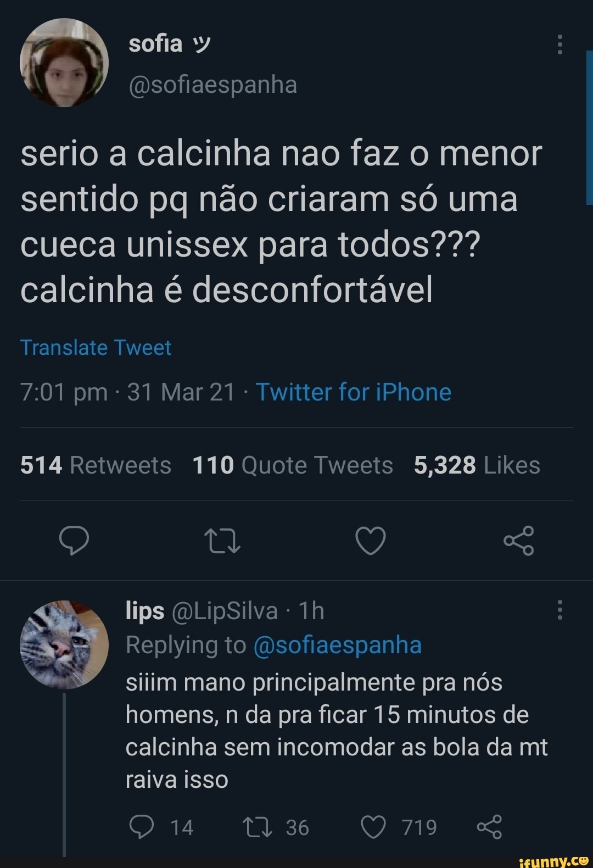The width and height of the screenshot is (593, 868).
Task: Retweet sofia's main tweet
Action: (x=222, y=541)
